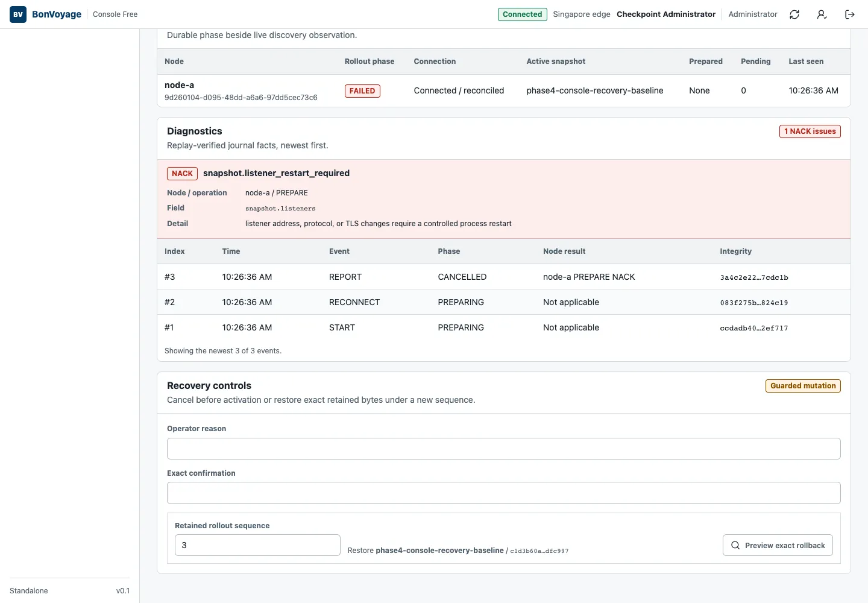Screen dimensions: 868x603
Task: Click the Prepared value None
Action: pyautogui.click(x=699, y=90)
